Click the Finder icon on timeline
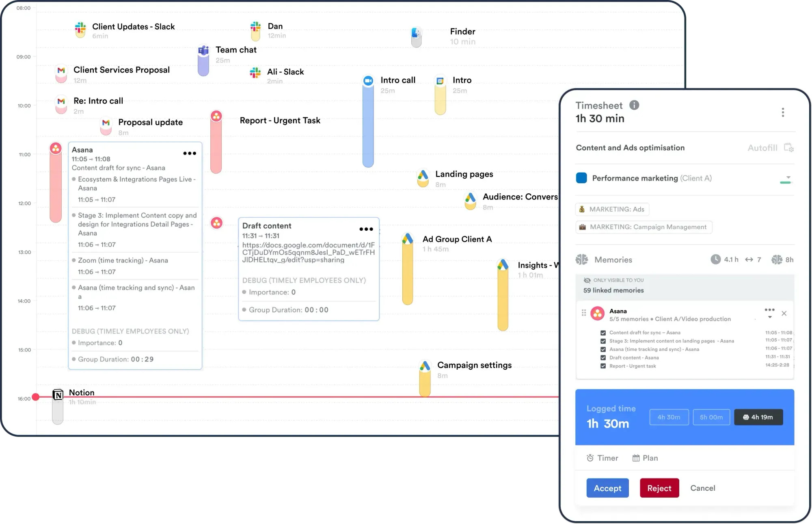Screen dimensions: 812x524 (x=416, y=32)
